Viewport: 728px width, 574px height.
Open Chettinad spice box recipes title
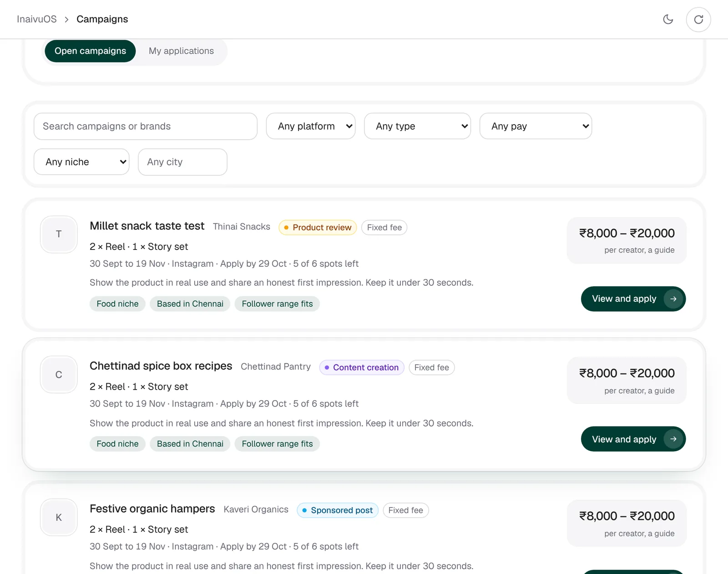coord(161,366)
